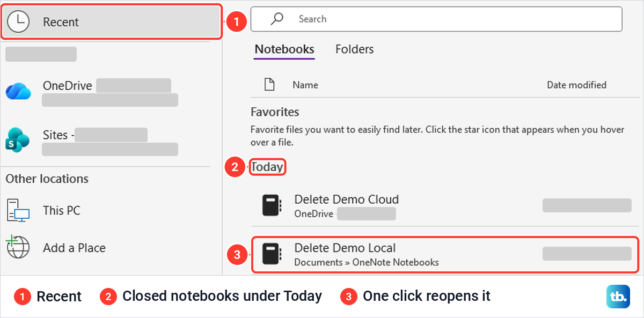Image resolution: width=644 pixels, height=318 pixels.
Task: Click the magnifying glass search icon
Action: pyautogui.click(x=277, y=19)
